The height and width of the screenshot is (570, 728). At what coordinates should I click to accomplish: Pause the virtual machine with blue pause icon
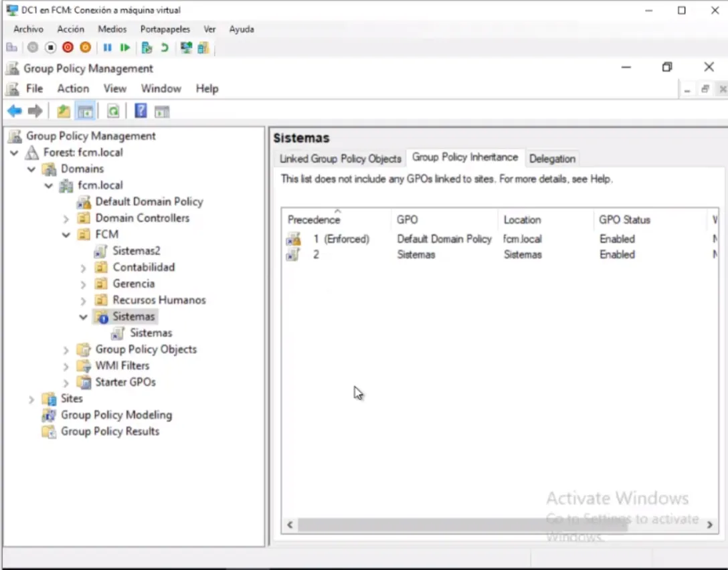click(107, 47)
